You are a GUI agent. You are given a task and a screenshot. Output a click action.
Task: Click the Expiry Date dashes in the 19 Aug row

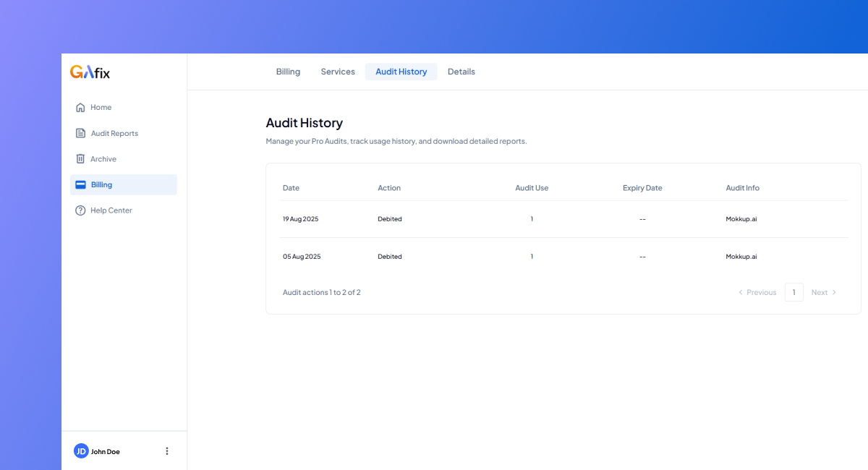point(642,219)
